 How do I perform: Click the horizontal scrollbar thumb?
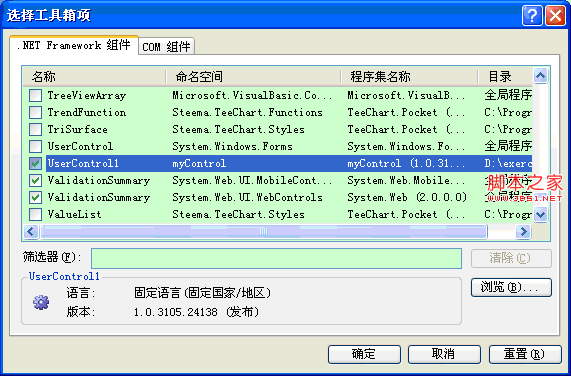264,231
